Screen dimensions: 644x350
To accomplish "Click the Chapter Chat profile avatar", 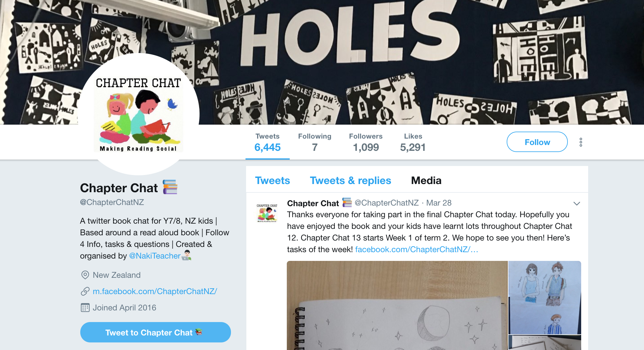I will 139,114.
